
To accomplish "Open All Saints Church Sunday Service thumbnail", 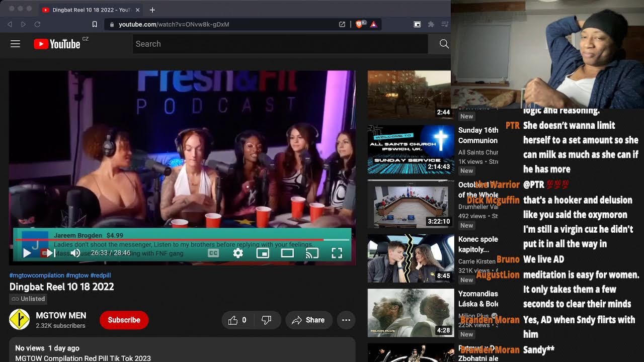I will pyautogui.click(x=411, y=149).
